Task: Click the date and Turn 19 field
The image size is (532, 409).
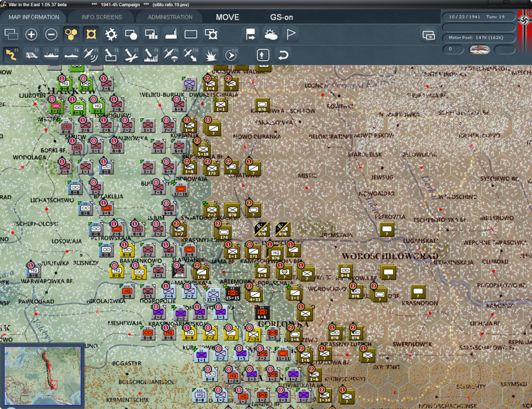Action: click(478, 17)
